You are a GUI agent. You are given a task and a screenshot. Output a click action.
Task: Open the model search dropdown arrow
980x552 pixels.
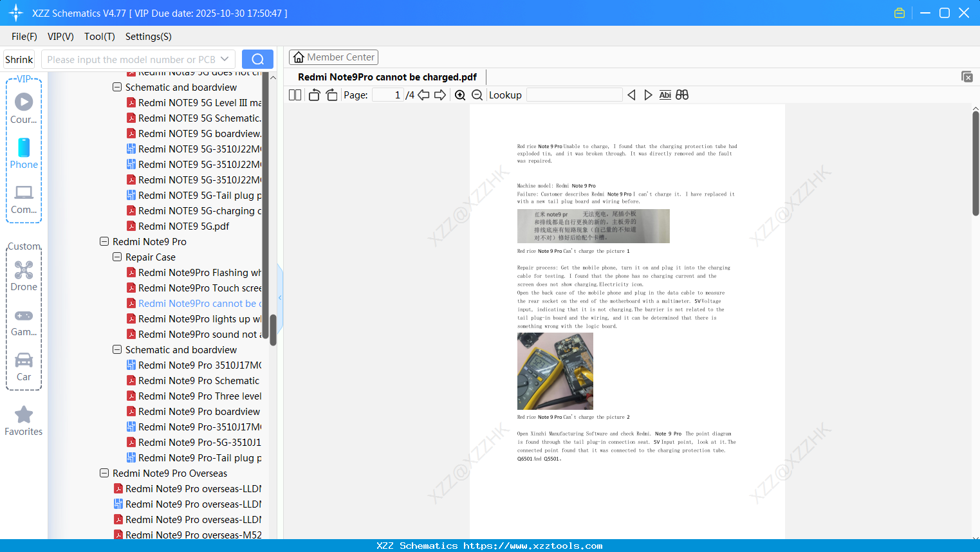(225, 59)
